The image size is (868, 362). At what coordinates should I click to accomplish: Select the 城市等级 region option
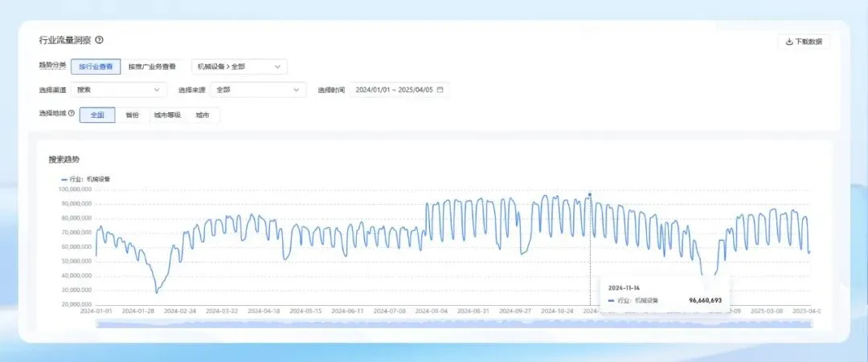pyautogui.click(x=167, y=115)
